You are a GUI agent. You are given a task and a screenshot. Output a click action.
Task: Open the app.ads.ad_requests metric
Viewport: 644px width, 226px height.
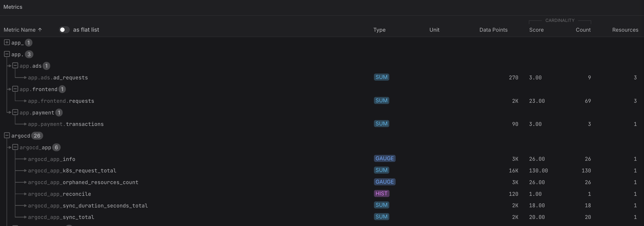pos(58,78)
